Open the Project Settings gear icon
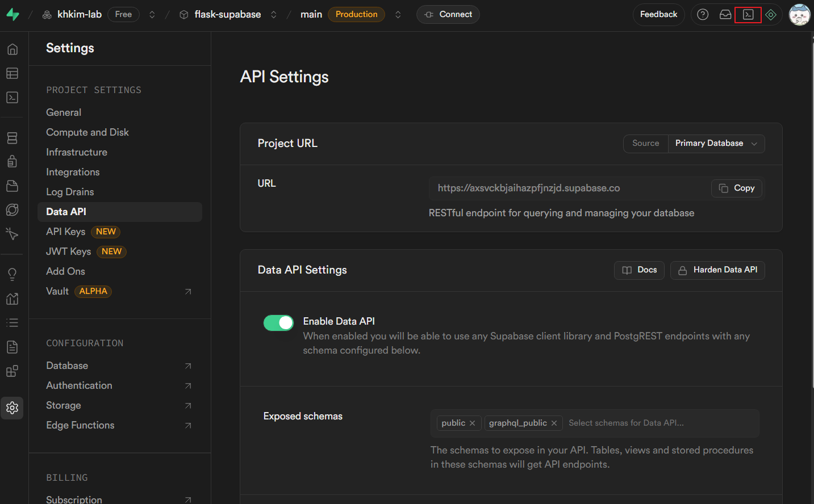Viewport: 814px width, 504px height. click(12, 408)
